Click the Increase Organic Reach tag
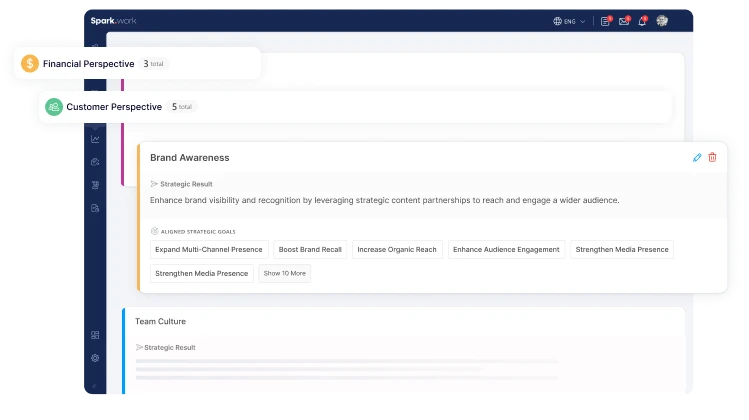The height and width of the screenshot is (420, 749). tap(397, 249)
